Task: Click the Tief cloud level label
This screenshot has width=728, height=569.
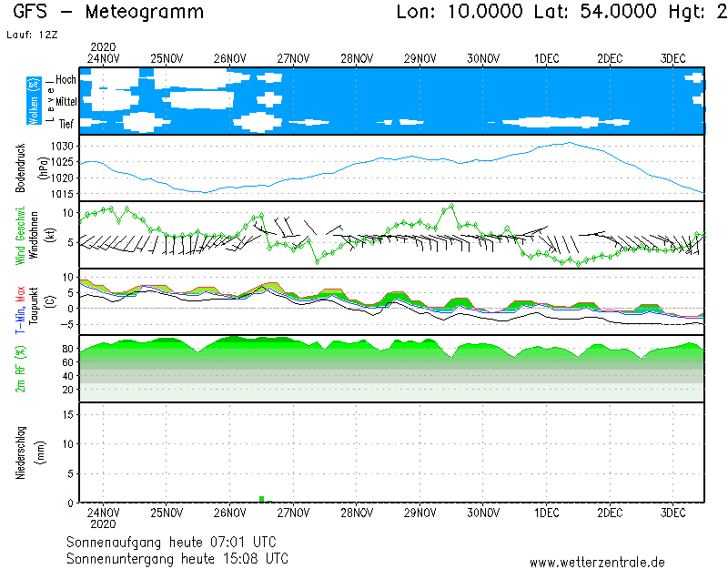Action: point(66,122)
